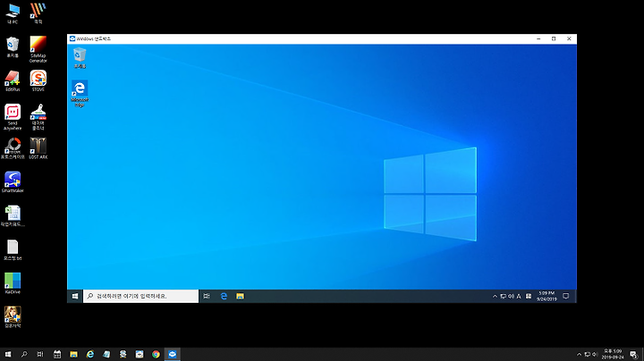Open Task View in host taskbar
Screen dimensions: 644x361
tap(40, 355)
